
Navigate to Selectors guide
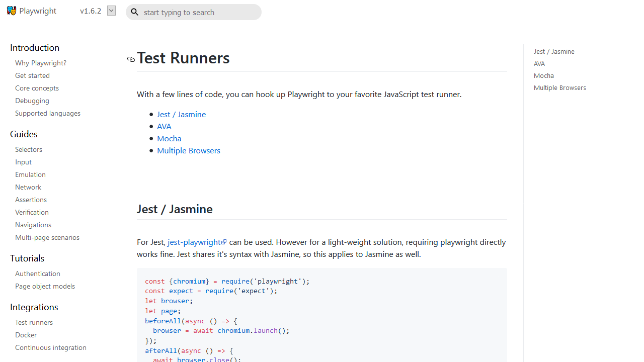coord(29,149)
